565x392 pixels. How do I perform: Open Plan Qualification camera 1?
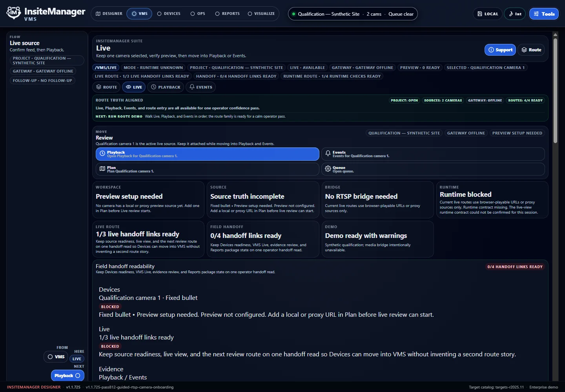(208, 169)
